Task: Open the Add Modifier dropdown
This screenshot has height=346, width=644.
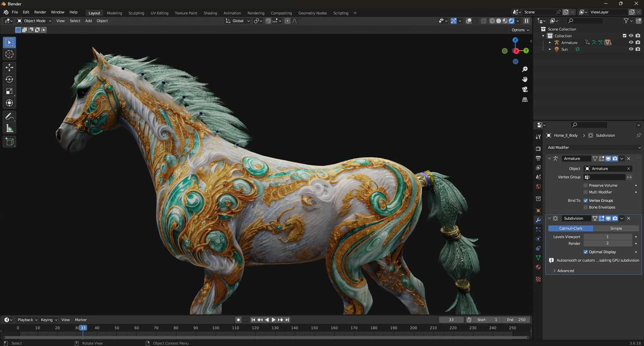Action: (x=594, y=147)
